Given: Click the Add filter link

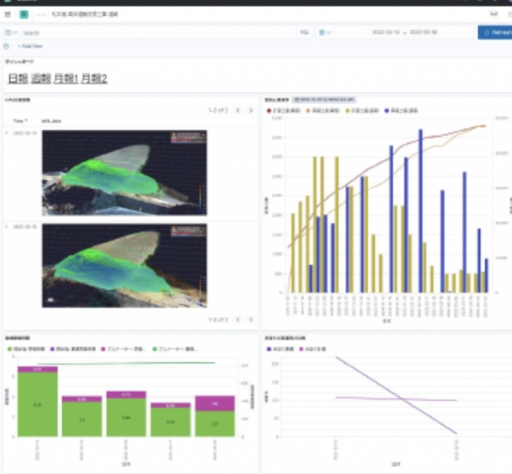Looking at the screenshot, I should coord(30,46).
